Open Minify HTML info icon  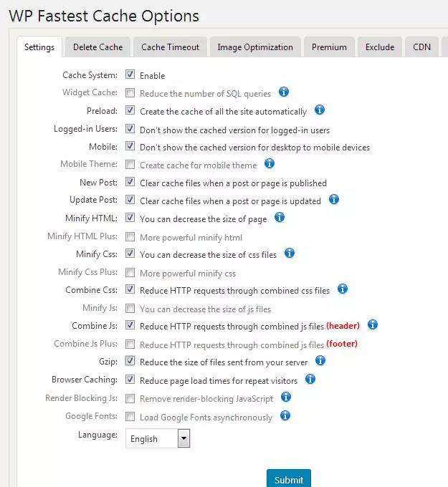(280, 218)
